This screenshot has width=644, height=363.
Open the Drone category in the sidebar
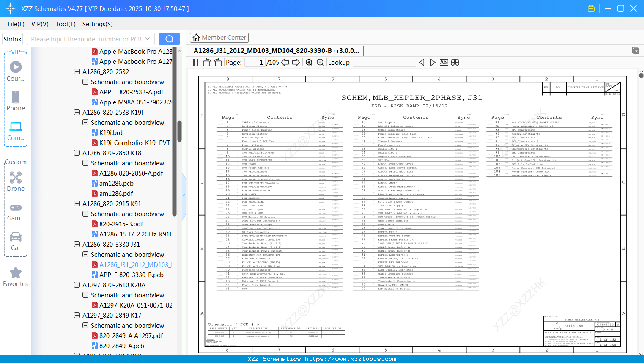point(16,181)
